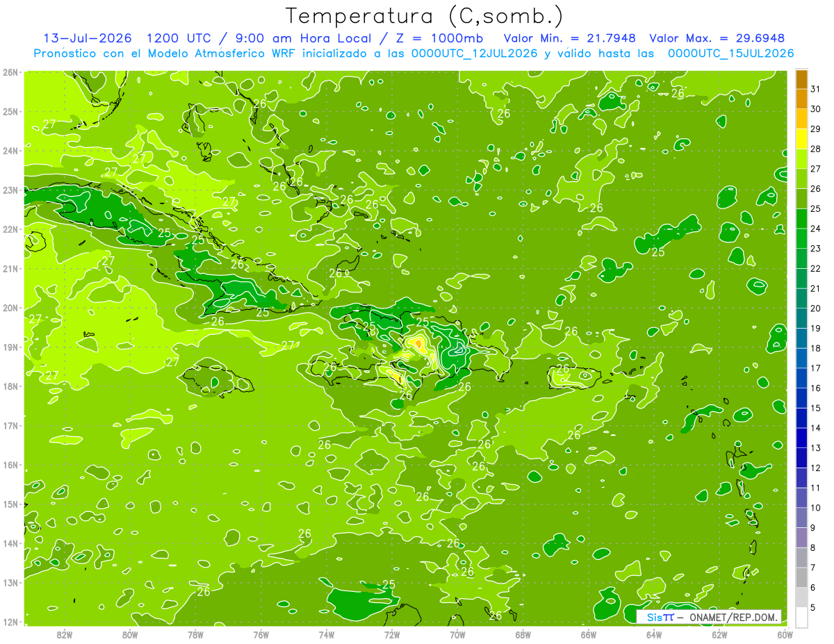This screenshot has width=834, height=644.
Task: Click the "24N" latitude axis label
Action: 10,151
